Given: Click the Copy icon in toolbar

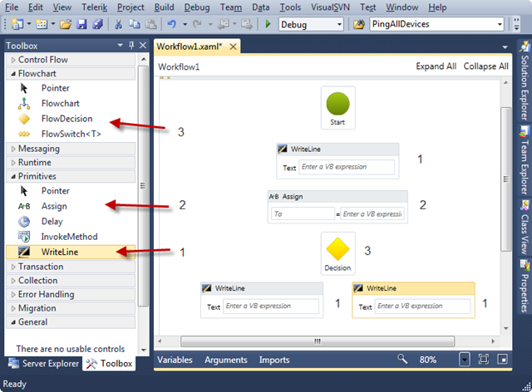Looking at the screenshot, I should [x=135, y=24].
